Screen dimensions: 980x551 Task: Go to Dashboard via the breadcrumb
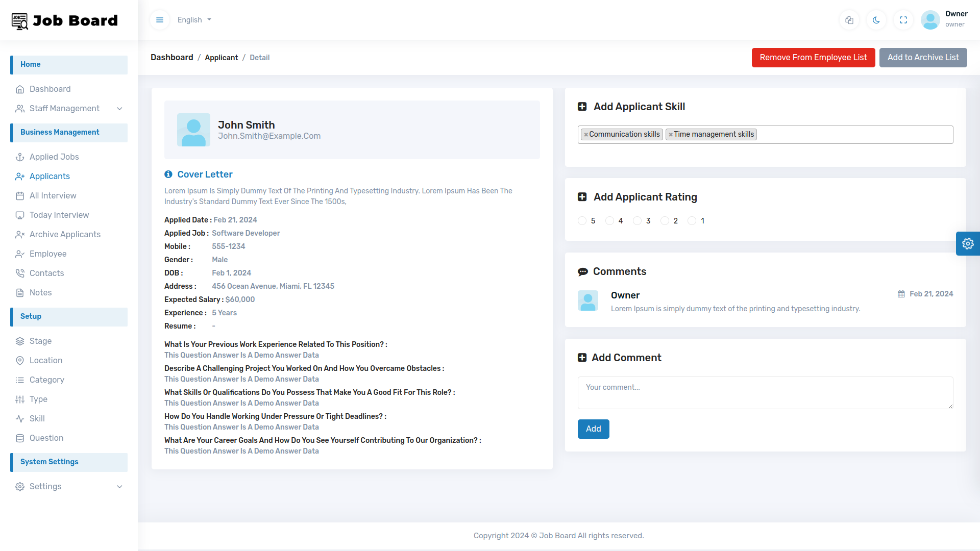coord(171,57)
